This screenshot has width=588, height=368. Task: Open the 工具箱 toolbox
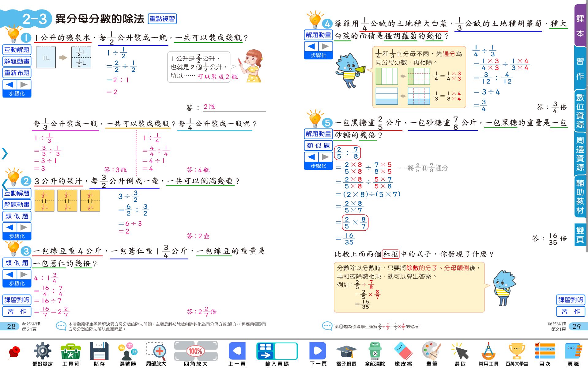click(71, 351)
